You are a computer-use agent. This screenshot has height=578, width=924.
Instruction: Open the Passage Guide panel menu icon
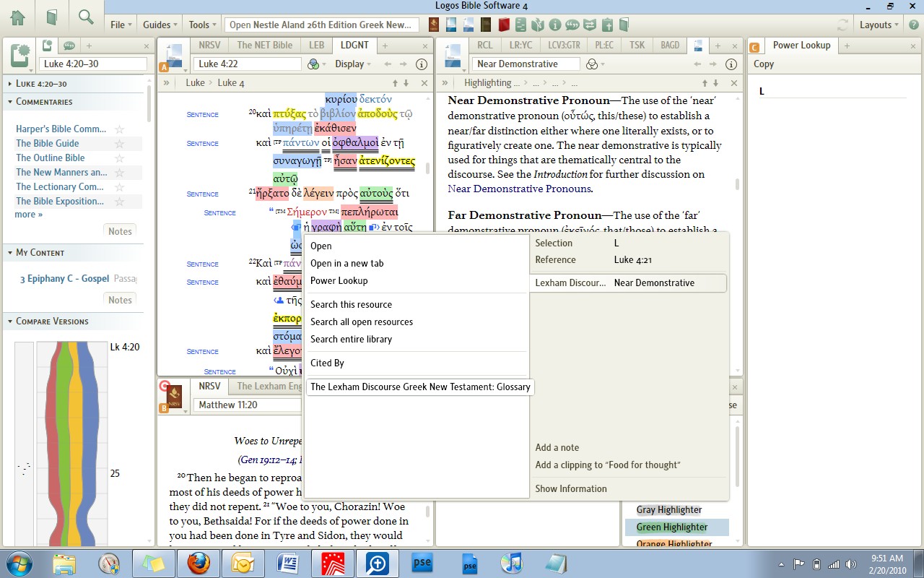19,56
